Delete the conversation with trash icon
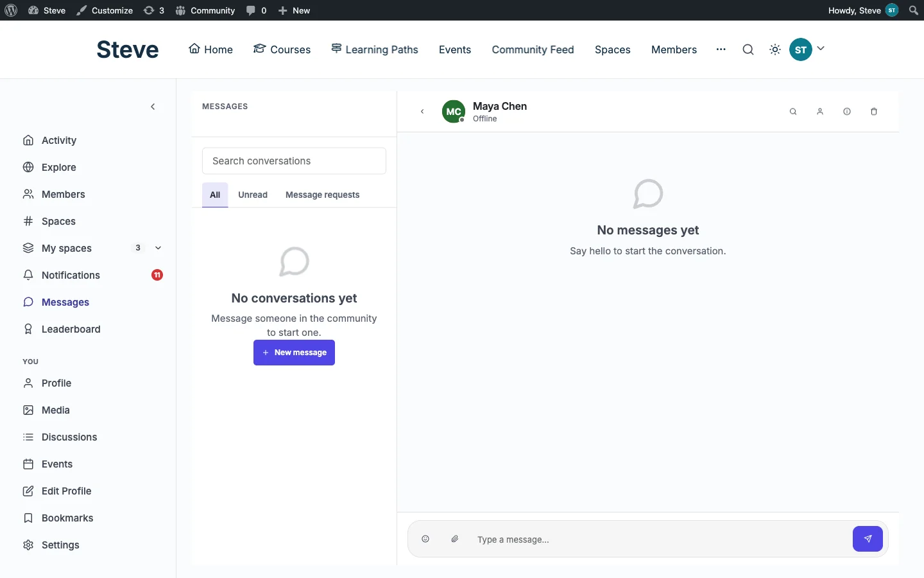Screen dimensions: 924x578 click(874, 112)
